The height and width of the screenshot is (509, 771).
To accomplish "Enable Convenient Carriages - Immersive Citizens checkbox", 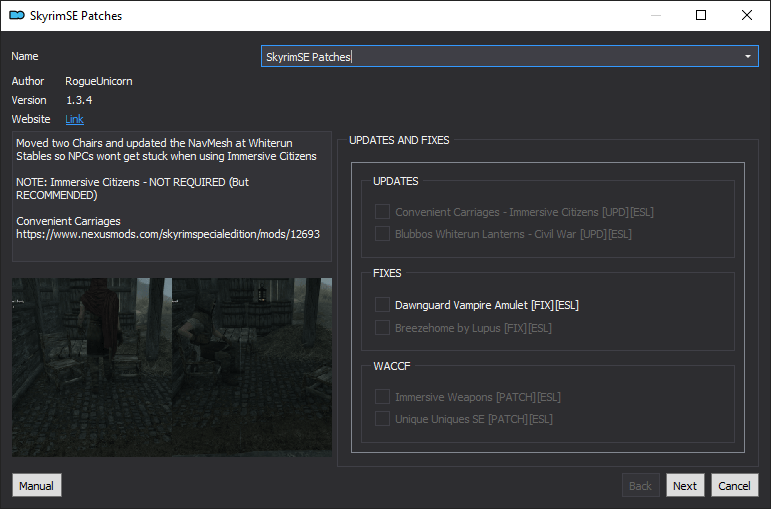I will coord(382,211).
